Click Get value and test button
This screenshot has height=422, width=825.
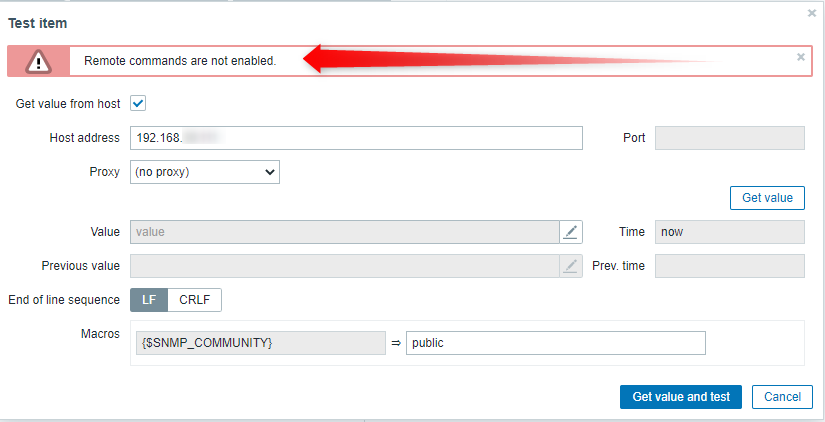(x=680, y=397)
